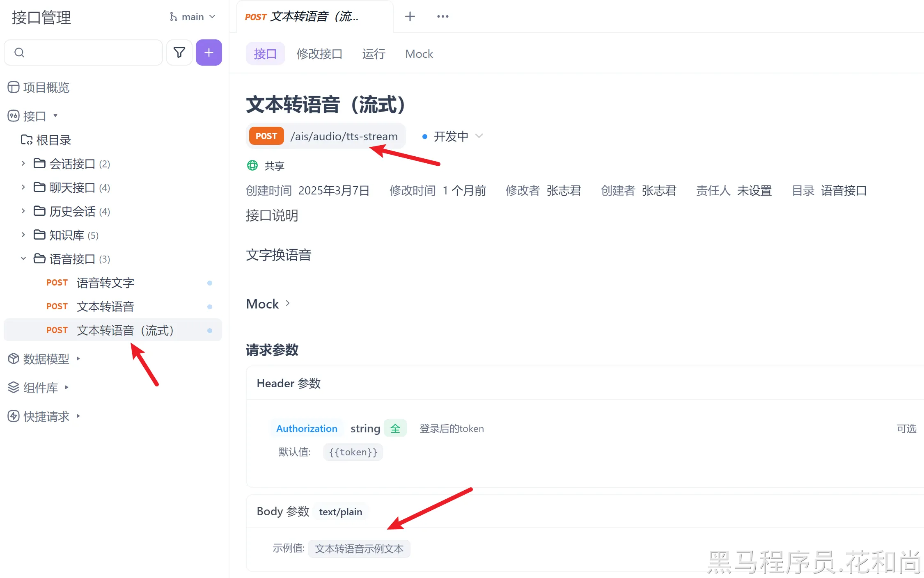Open the tab bar more options ellipsis
This screenshot has height=578, width=924.
coord(443,16)
